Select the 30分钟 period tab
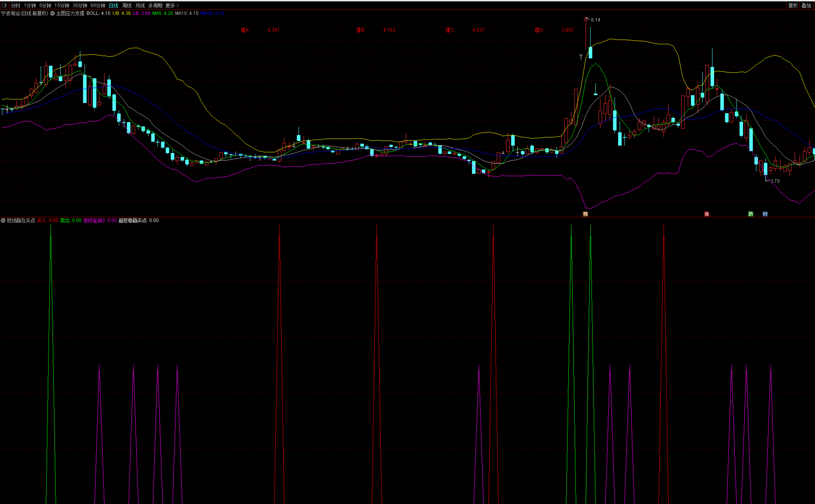This screenshot has width=815, height=504. pos(80,6)
